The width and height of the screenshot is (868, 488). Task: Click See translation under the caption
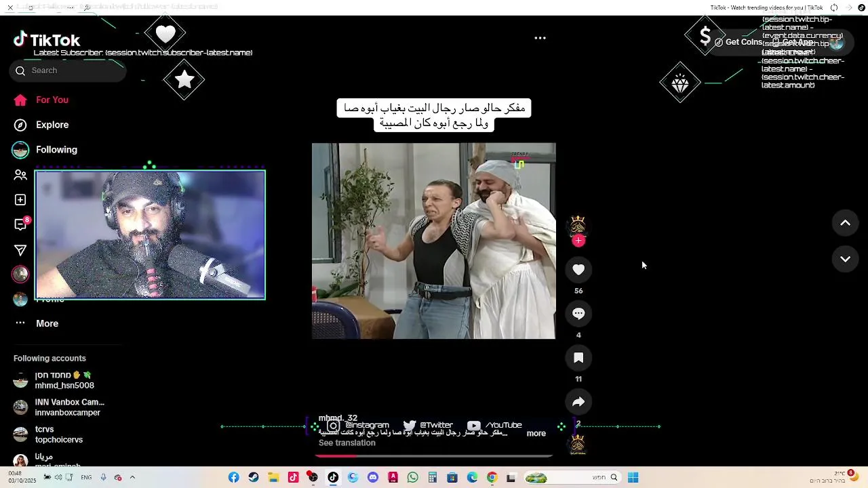[x=347, y=443]
